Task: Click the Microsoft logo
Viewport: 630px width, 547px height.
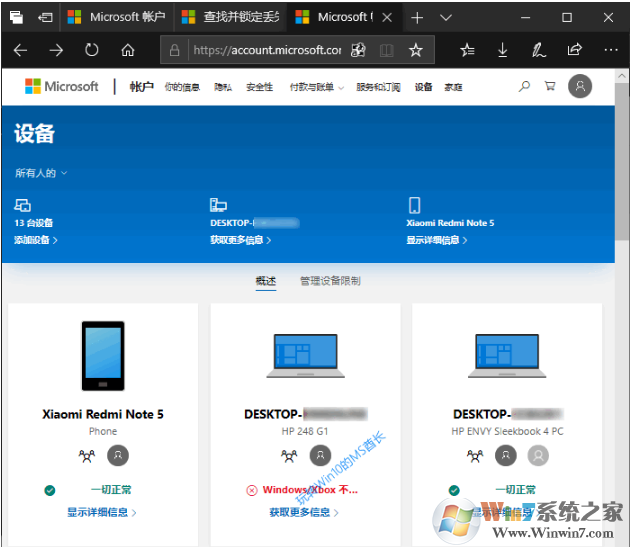Action: (62, 87)
